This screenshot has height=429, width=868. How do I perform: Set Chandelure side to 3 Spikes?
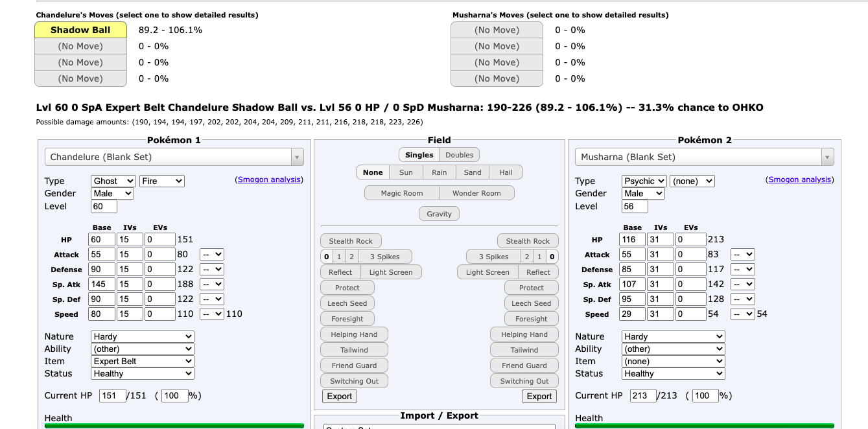click(384, 257)
